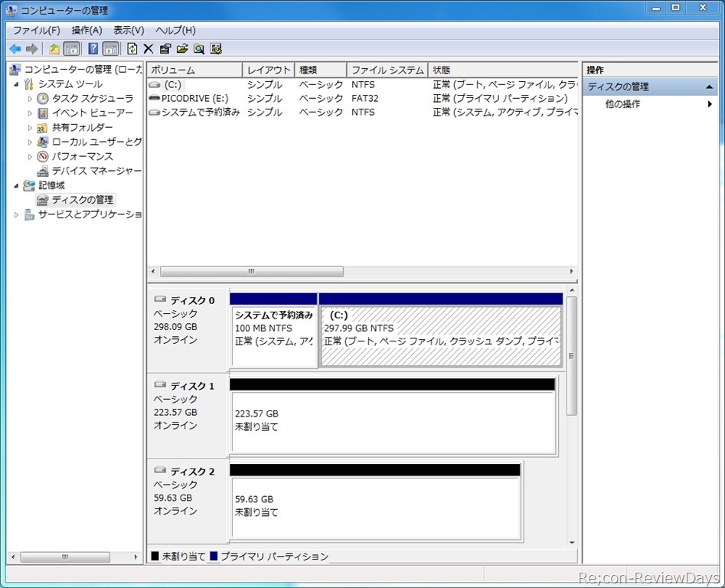The image size is (725, 588).
Task: Select the (C:) volume row
Action: point(363,84)
